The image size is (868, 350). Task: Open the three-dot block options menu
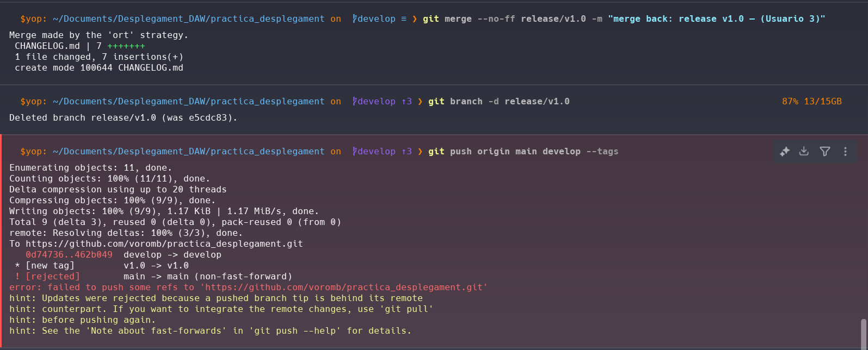click(845, 152)
